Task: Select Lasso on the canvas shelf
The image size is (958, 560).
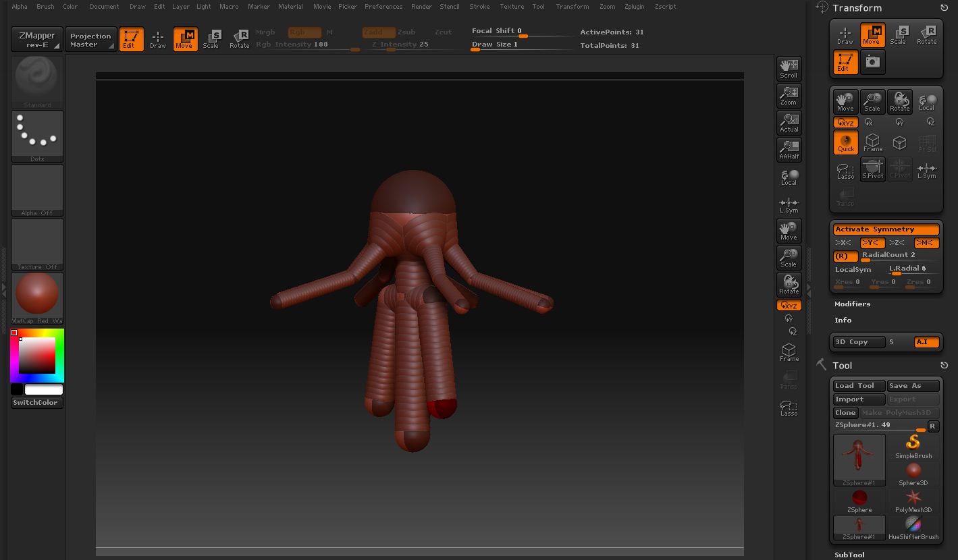Action: [x=789, y=408]
